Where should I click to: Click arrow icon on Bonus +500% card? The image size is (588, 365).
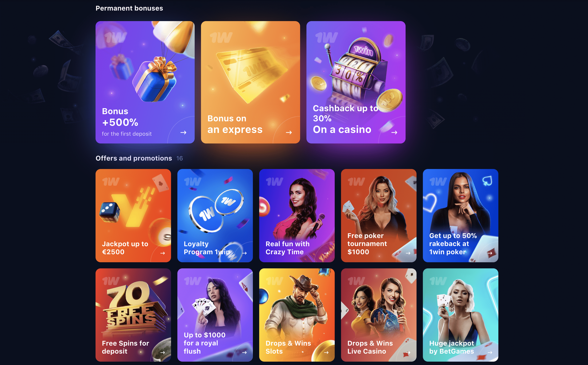coord(183,132)
